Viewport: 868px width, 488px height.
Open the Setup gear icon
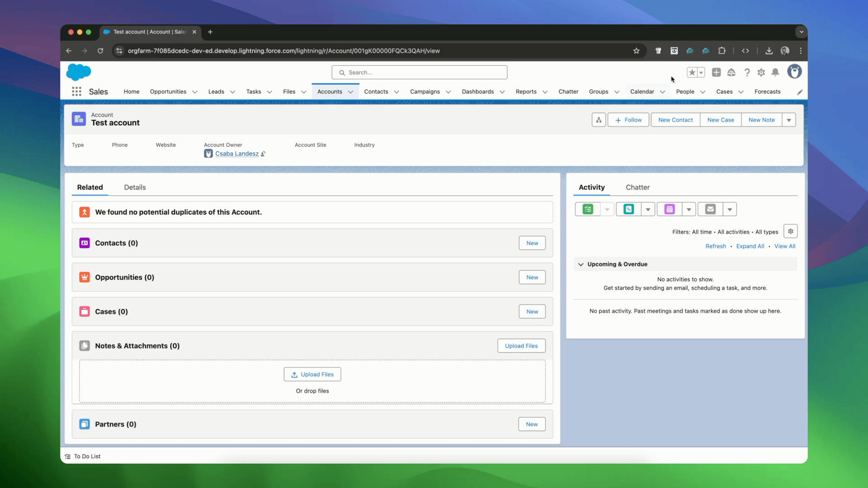[x=761, y=72]
